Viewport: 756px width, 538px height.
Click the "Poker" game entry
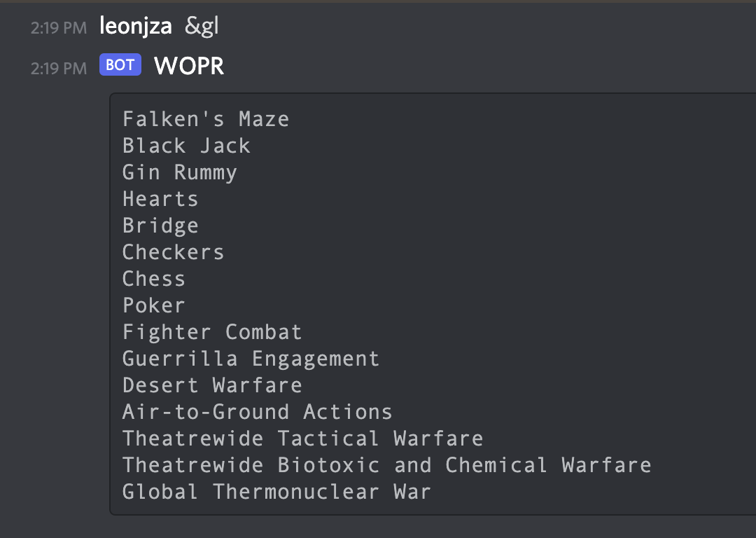click(154, 305)
